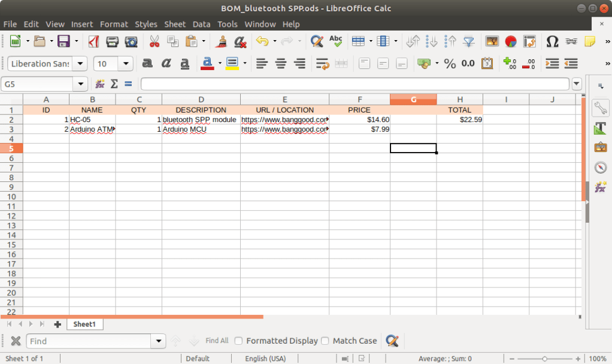Enable the Formatted Display checkbox
The image size is (612, 364).
click(x=238, y=341)
